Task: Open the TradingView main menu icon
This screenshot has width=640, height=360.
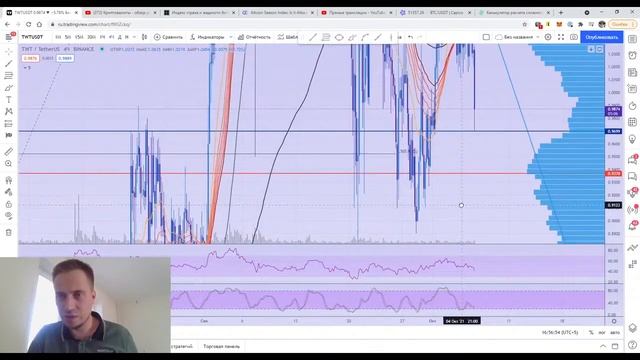Action: [x=9, y=37]
